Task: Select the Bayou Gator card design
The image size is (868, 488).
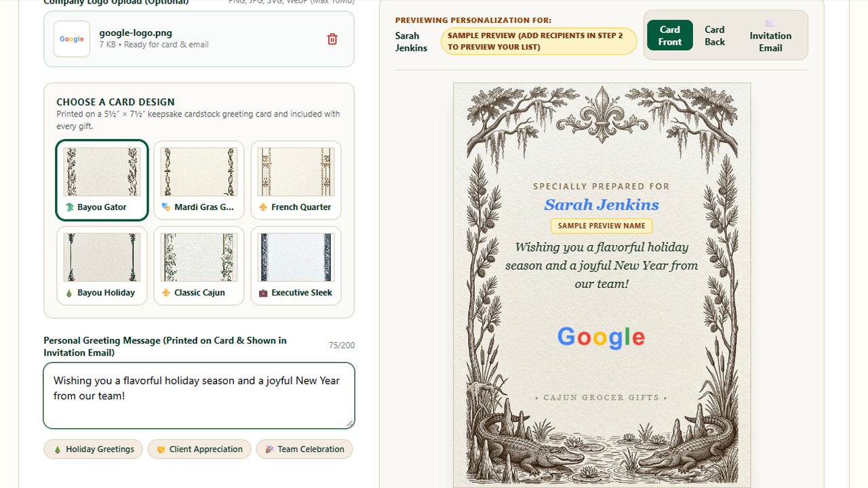Action: pos(102,180)
